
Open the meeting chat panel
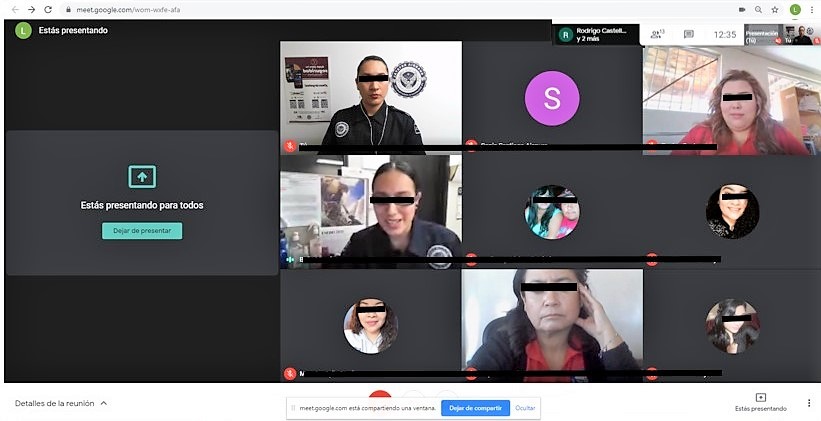[x=688, y=34]
